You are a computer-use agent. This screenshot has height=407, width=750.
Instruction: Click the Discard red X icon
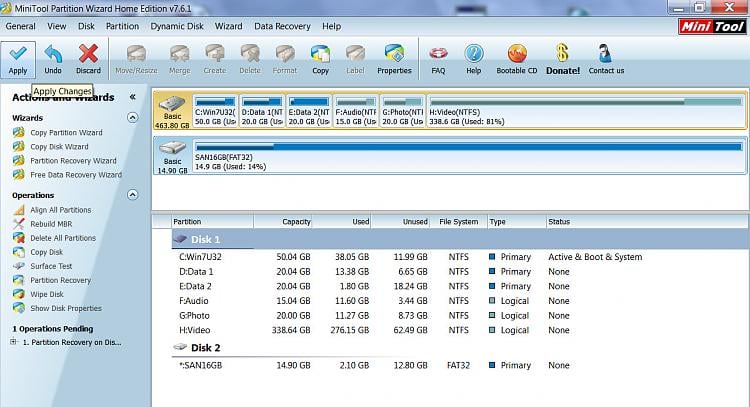[88, 54]
